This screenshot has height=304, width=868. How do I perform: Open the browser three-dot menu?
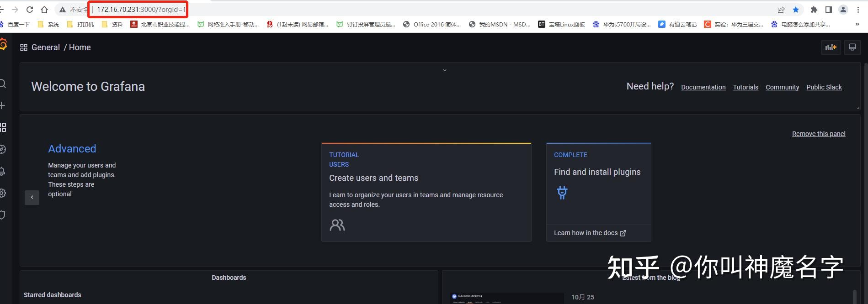[x=858, y=10]
